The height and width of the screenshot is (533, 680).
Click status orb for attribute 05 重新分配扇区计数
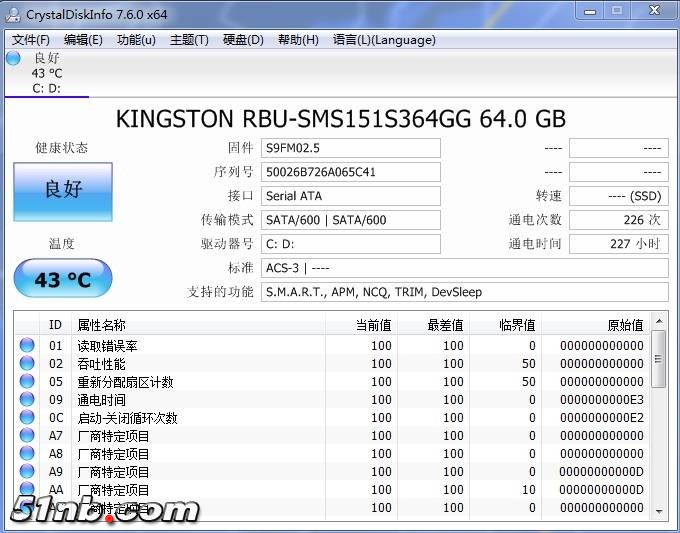click(27, 382)
